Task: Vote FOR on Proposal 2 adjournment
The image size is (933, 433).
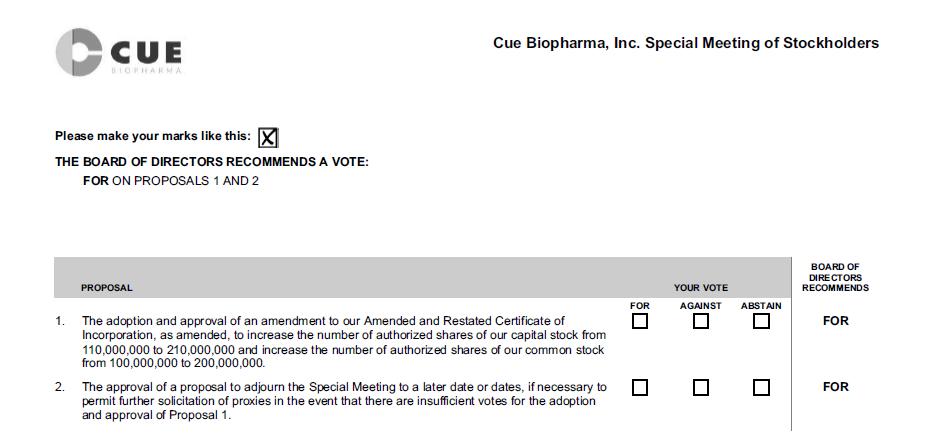Action: pyautogui.click(x=640, y=387)
